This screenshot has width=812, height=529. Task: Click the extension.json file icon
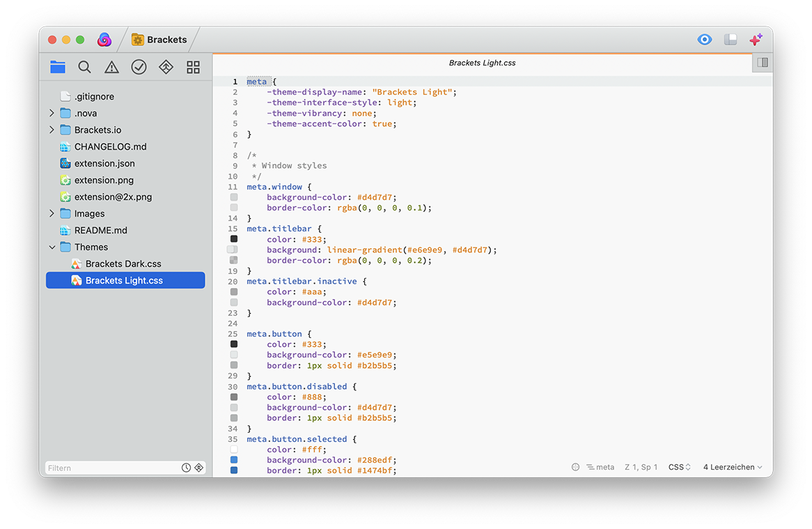65,163
